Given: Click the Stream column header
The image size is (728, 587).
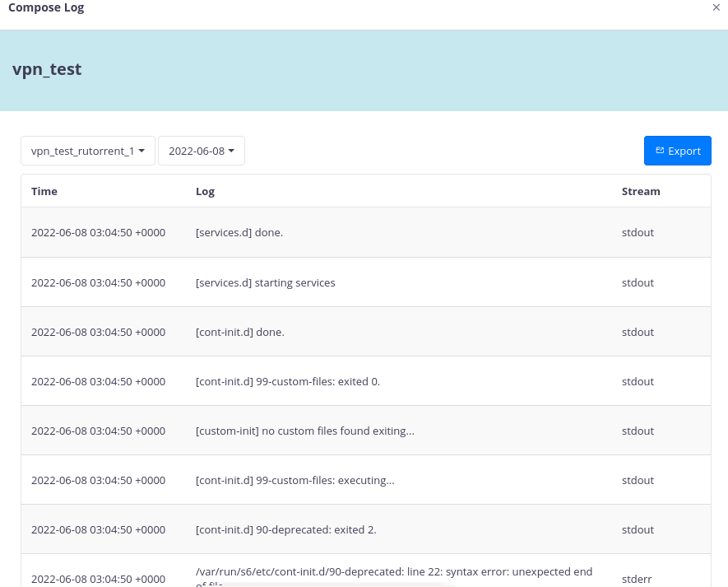Looking at the screenshot, I should point(641,192).
